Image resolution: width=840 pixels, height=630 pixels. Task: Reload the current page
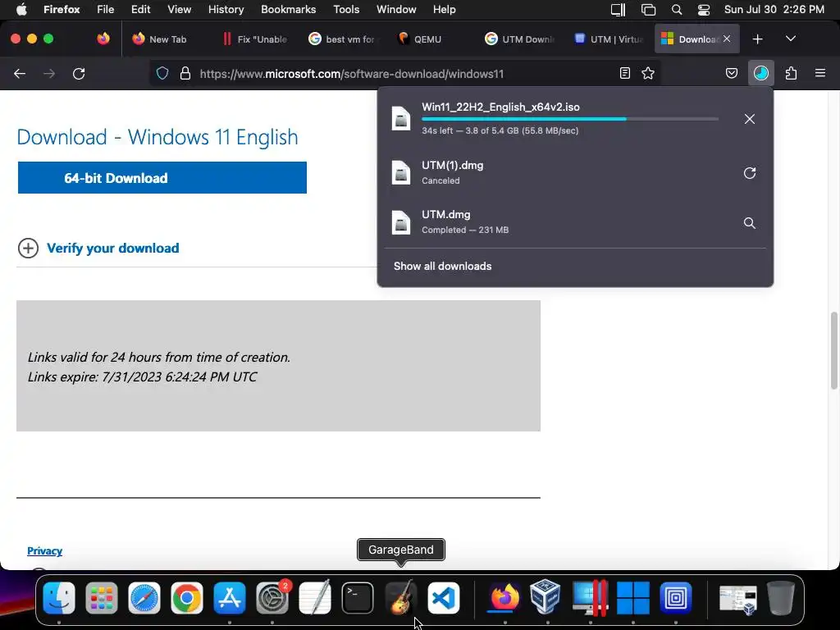(79, 73)
